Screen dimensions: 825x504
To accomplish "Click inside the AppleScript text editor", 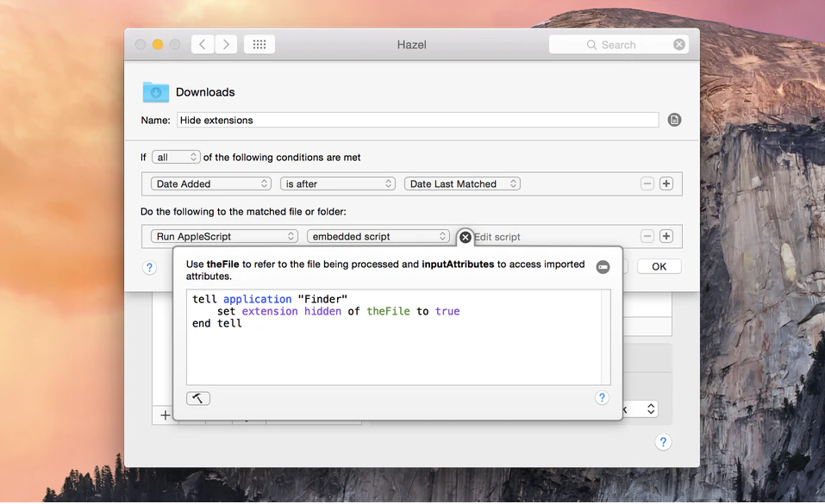I will (x=394, y=337).
